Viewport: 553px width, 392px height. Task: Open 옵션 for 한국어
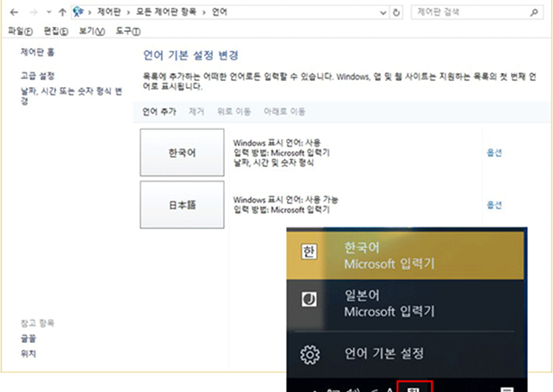[x=494, y=152]
